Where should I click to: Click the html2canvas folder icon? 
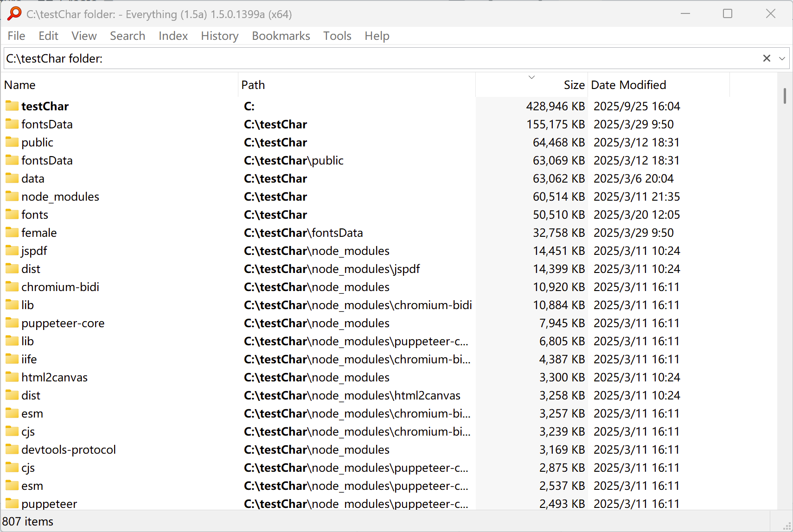pyautogui.click(x=12, y=377)
